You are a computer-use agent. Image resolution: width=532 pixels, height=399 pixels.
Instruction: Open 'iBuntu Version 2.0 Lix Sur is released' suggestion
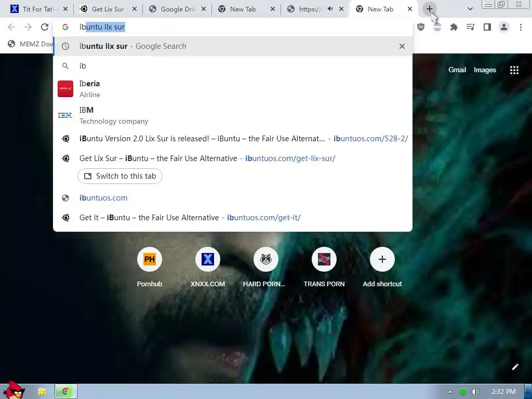coord(233,138)
